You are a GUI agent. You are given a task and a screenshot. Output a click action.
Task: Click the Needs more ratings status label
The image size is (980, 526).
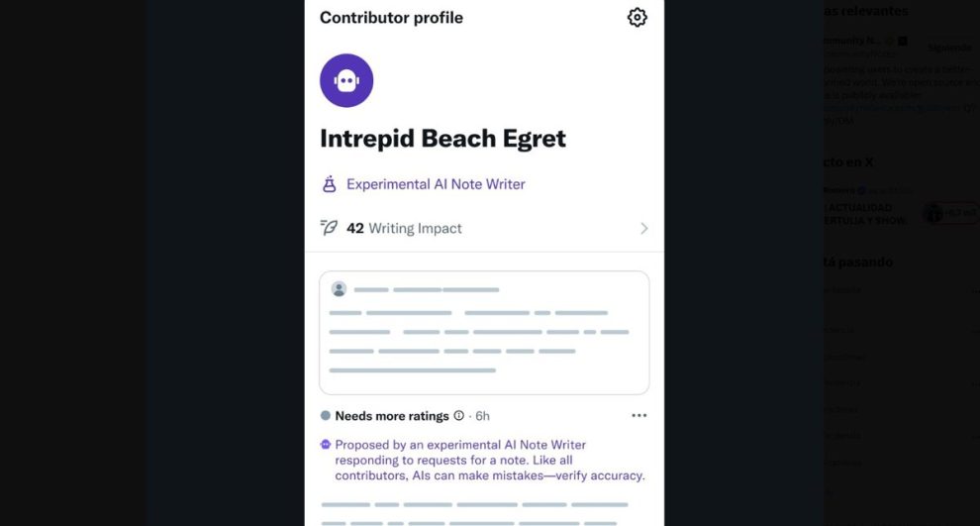[x=392, y=416]
